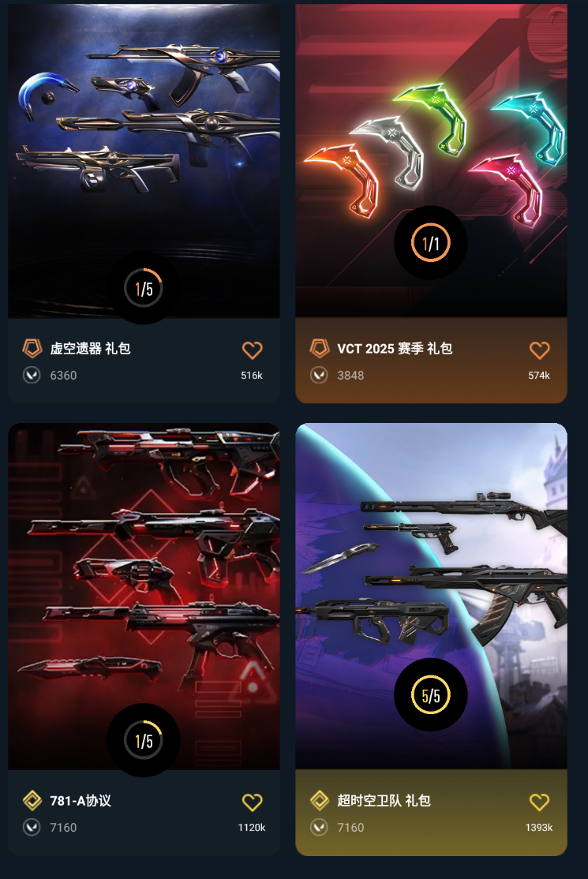Open the 虚空遗器 weapon bundle image
Image resolution: width=588 pixels, height=879 pixels.
(144, 160)
